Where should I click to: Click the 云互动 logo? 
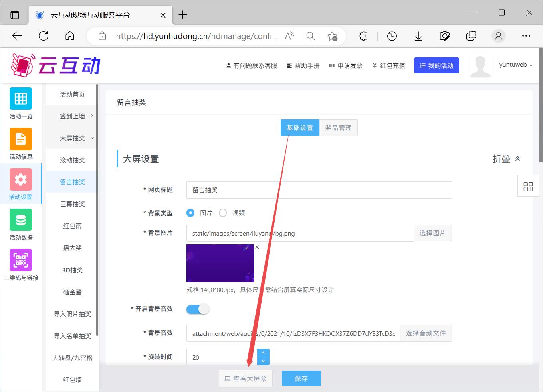pos(55,65)
